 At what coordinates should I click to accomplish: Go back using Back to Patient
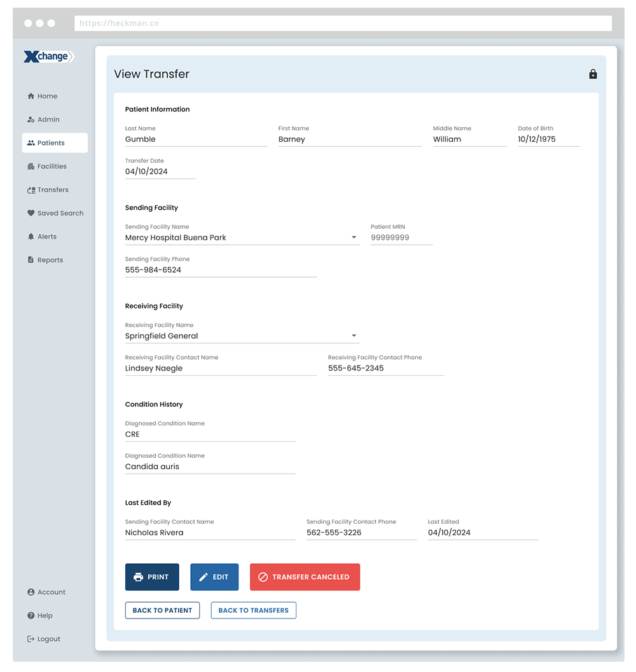[x=162, y=610]
